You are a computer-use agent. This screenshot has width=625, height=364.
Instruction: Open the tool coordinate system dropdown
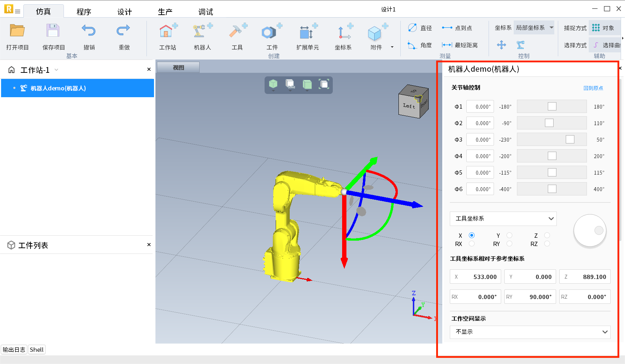(503, 219)
